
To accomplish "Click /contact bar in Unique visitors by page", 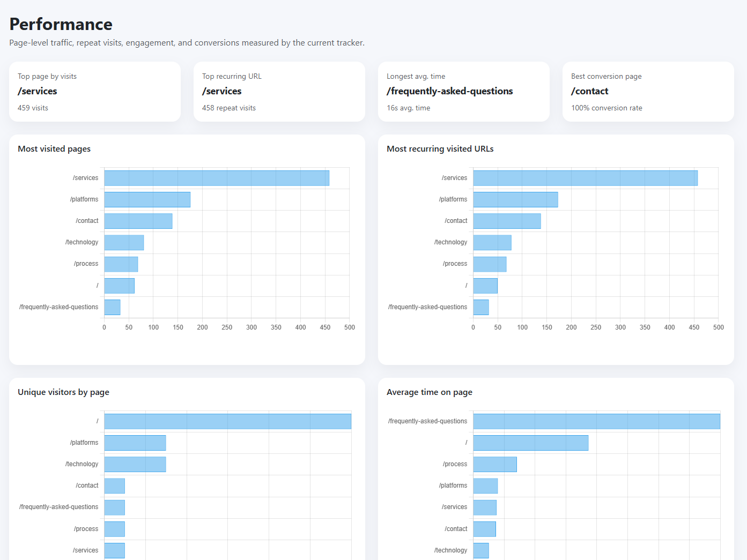I will (x=115, y=486).
